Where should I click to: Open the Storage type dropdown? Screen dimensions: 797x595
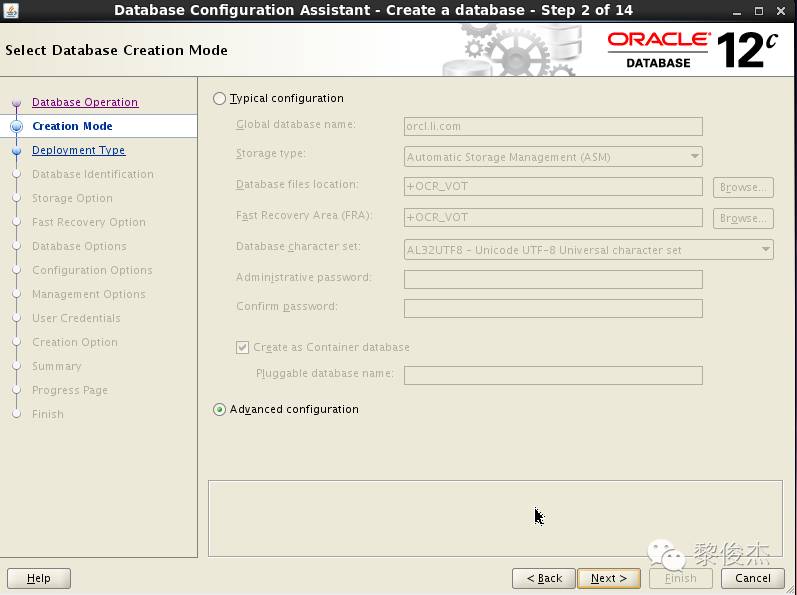pyautogui.click(x=553, y=157)
